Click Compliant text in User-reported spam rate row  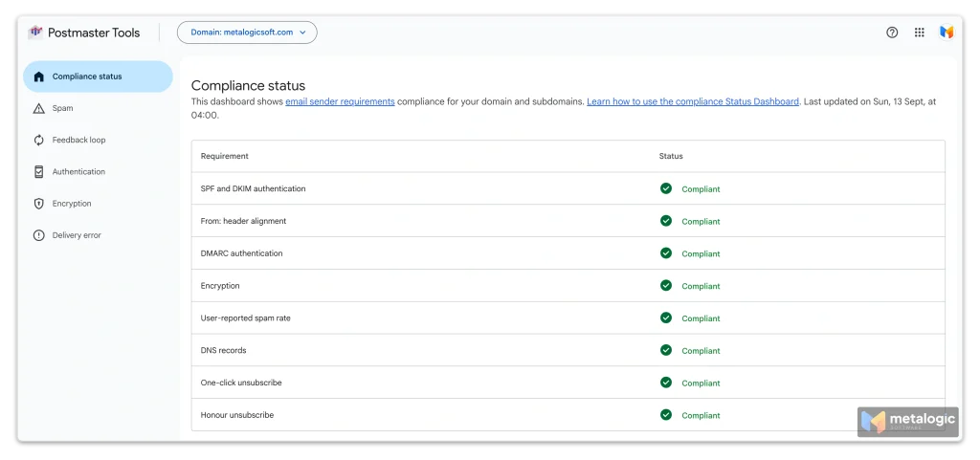coord(701,318)
